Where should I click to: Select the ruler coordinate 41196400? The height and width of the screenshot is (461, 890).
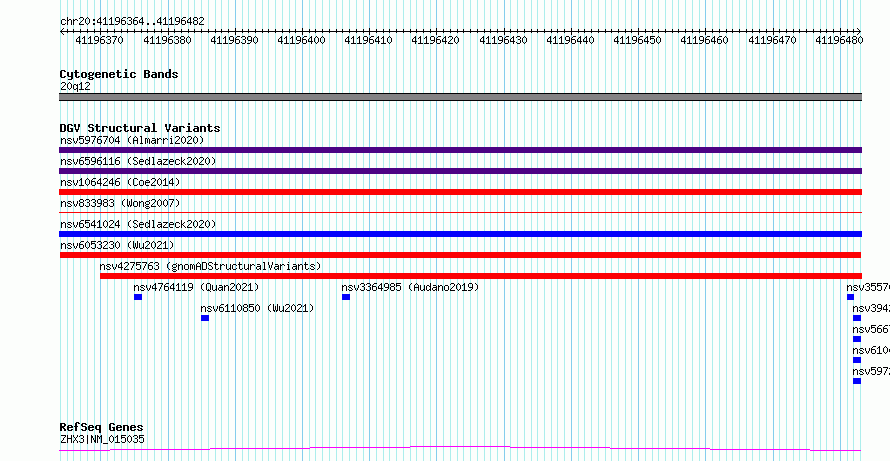[302, 40]
